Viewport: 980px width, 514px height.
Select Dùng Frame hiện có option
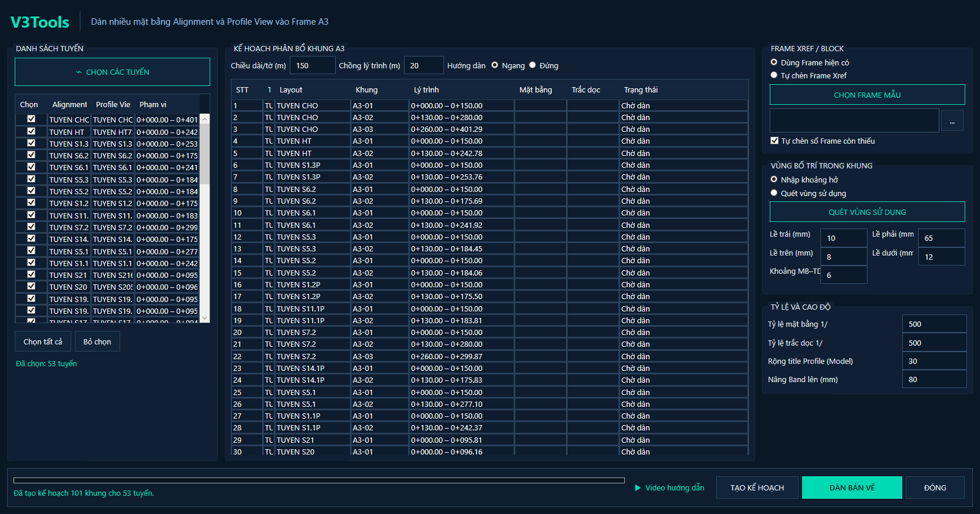(x=774, y=62)
